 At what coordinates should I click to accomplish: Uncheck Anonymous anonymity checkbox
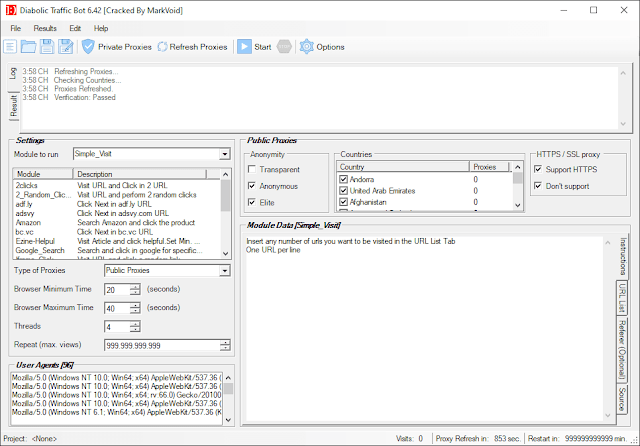[x=252, y=186]
